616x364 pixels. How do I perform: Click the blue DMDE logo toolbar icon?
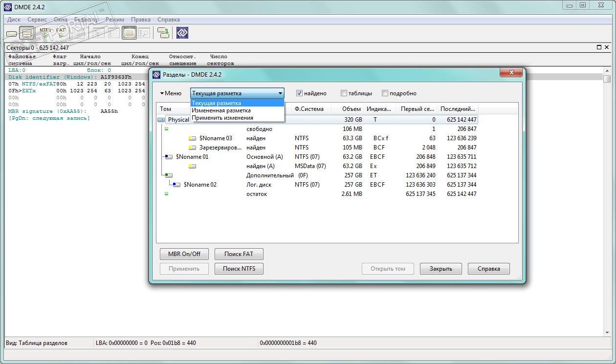[x=182, y=33]
